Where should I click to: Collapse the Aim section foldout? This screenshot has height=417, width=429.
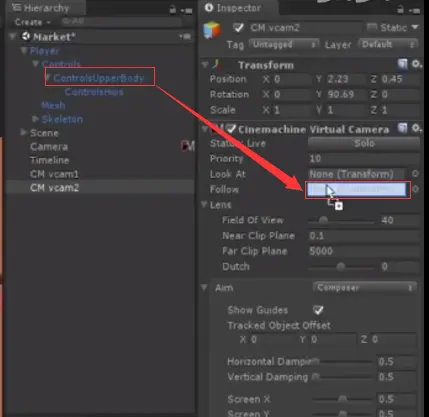pyautogui.click(x=204, y=287)
